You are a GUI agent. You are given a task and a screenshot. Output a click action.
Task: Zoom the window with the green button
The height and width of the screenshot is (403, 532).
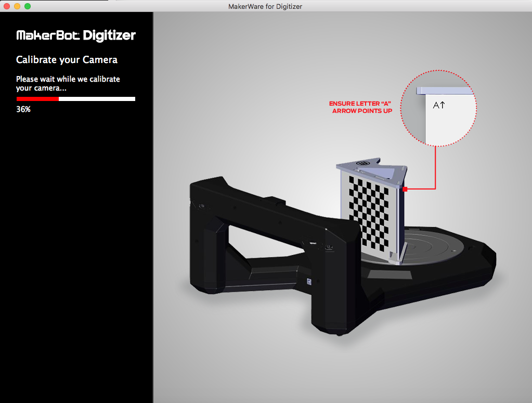click(x=28, y=6)
